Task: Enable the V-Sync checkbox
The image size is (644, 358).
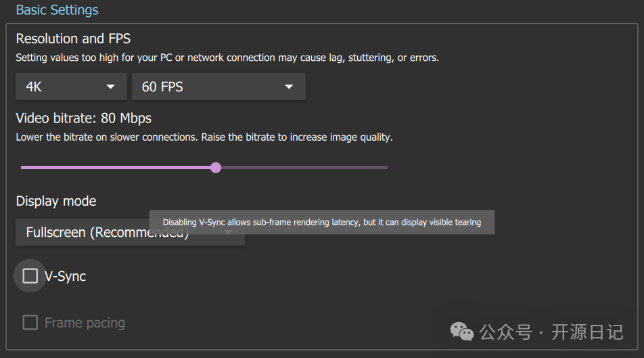Action: point(30,275)
